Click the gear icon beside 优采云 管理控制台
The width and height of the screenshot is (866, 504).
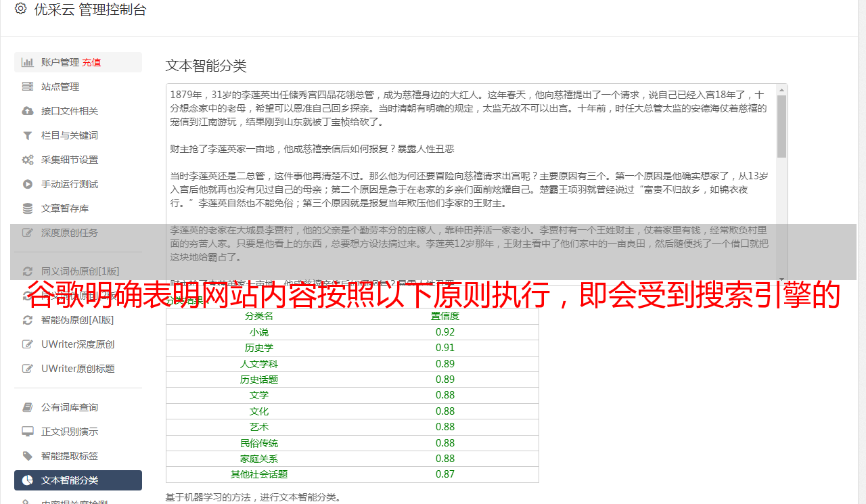click(20, 9)
